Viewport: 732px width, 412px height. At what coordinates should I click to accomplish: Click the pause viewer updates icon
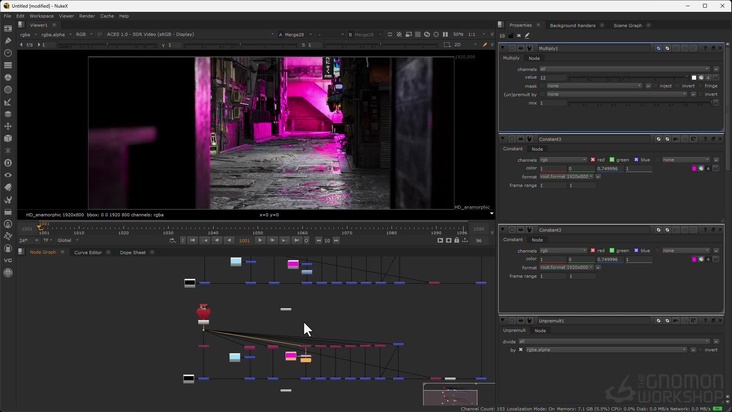click(445, 34)
